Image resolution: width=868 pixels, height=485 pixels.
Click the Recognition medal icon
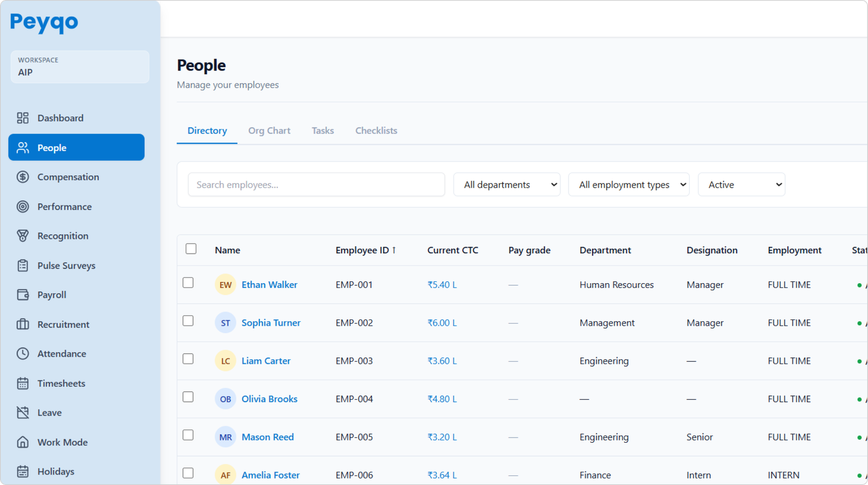click(x=23, y=236)
